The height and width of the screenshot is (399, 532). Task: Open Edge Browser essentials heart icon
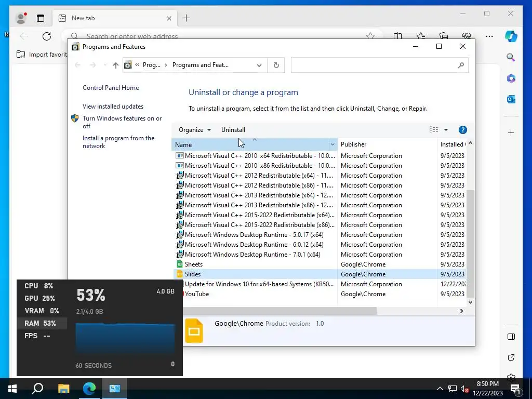coord(467,36)
